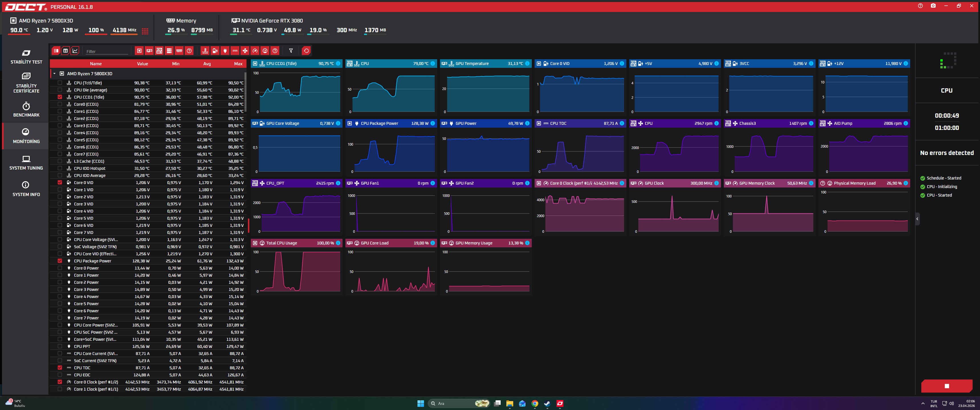Take a screenshot with the camera icon
980x410 pixels.
coord(933,6)
